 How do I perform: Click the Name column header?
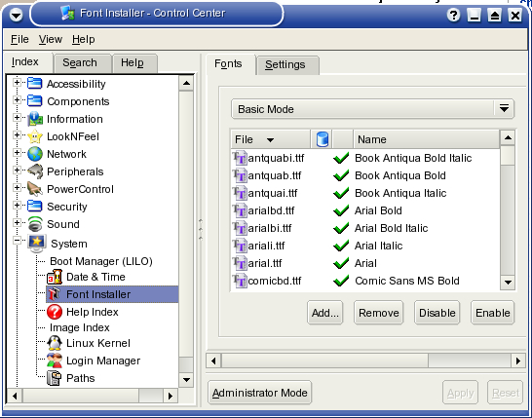[427, 139]
